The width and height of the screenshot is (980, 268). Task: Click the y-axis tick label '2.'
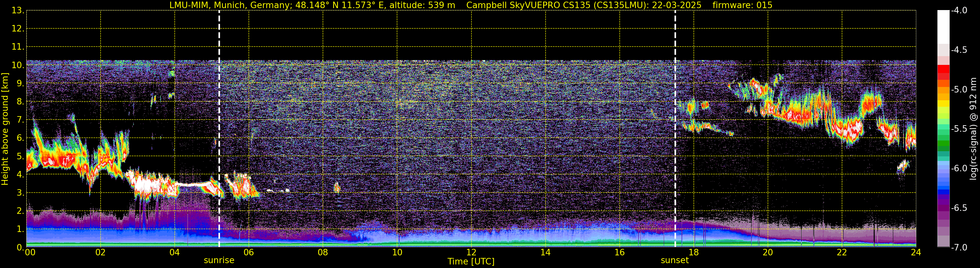20,211
